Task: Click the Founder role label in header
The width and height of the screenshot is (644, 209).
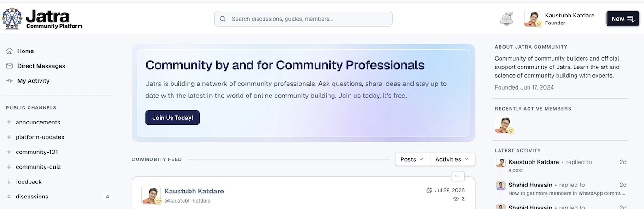Action: click(555, 23)
